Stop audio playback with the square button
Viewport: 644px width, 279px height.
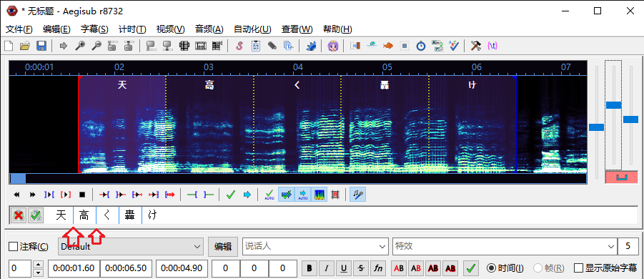pos(81,195)
